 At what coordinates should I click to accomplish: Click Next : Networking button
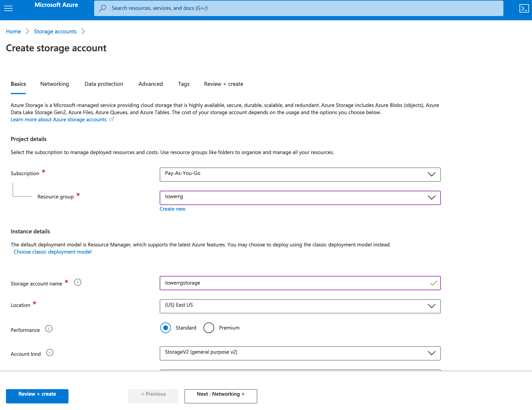coord(220,396)
